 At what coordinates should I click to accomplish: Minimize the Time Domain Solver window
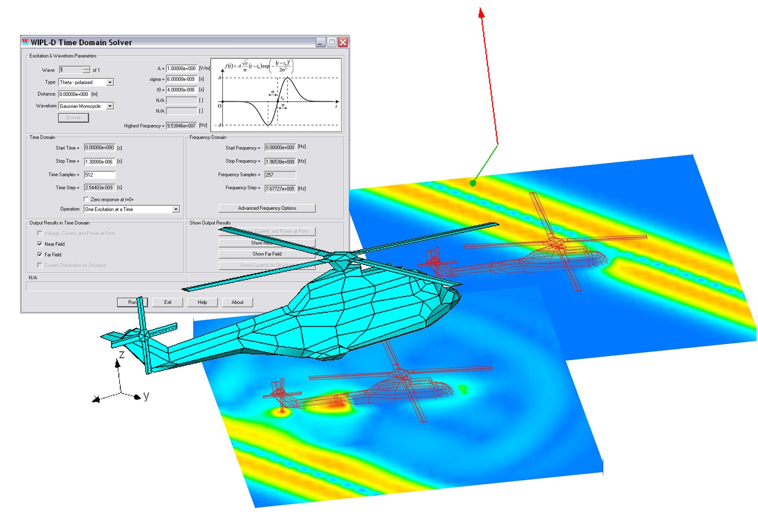point(320,42)
